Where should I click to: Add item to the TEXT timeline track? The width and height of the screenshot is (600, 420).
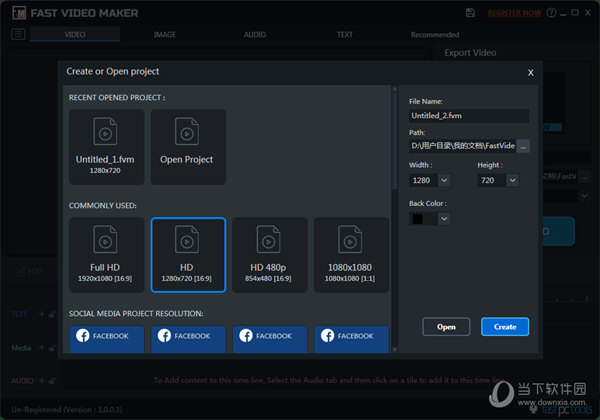point(41,314)
